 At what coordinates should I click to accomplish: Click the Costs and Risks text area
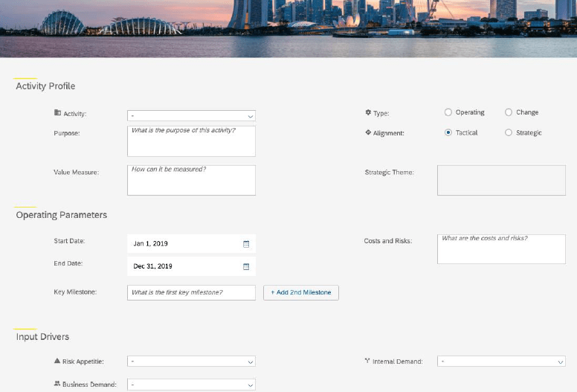[x=501, y=249]
